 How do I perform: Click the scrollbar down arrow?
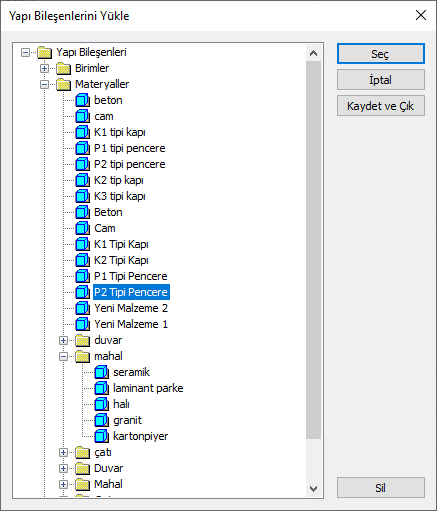point(313,489)
